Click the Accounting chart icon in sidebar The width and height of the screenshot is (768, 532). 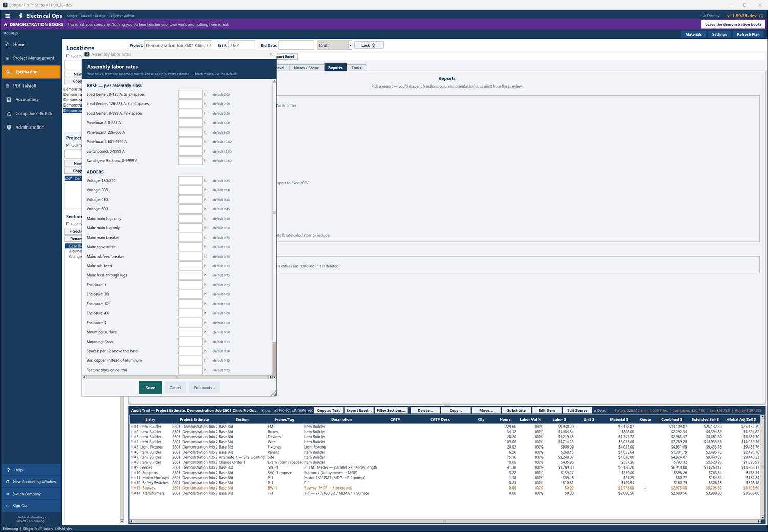pyautogui.click(x=9, y=100)
